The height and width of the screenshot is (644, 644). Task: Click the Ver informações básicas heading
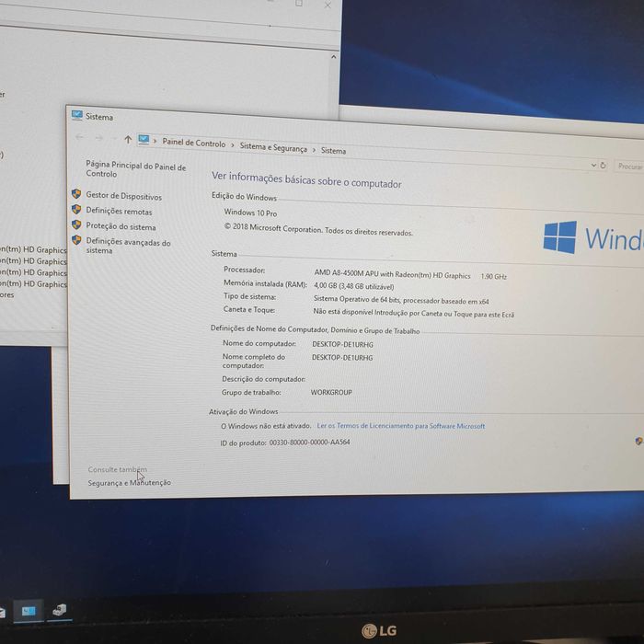tap(306, 180)
